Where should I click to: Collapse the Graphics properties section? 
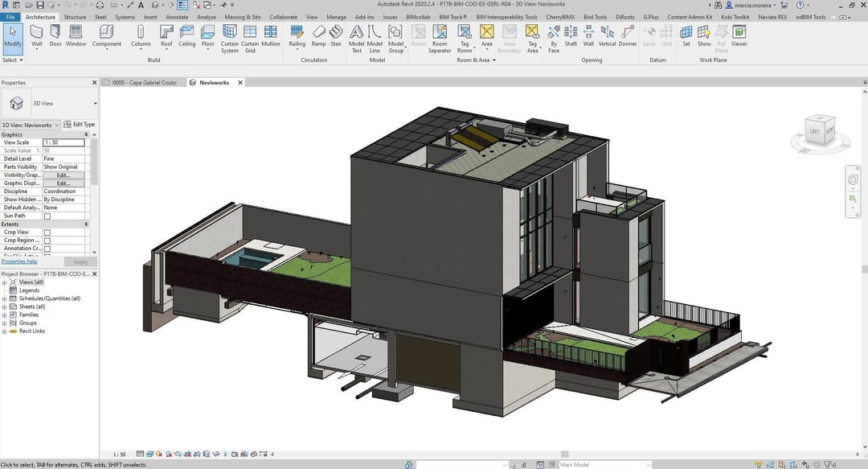(86, 134)
